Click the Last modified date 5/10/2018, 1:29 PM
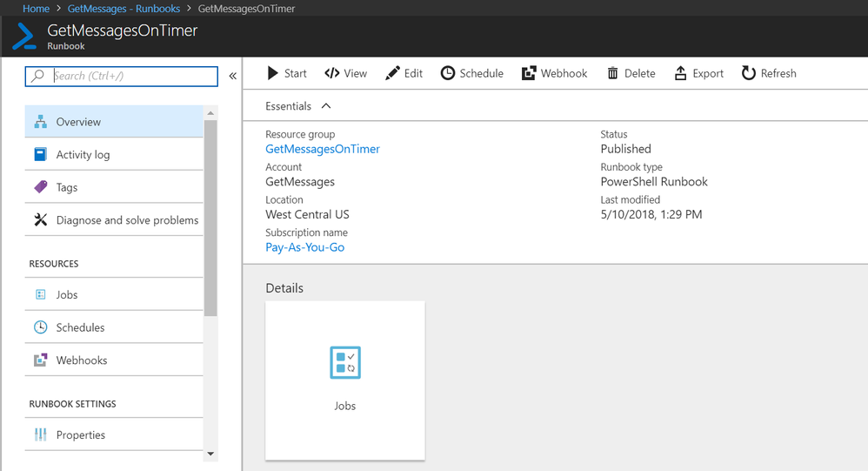The image size is (868, 471). tap(651, 214)
